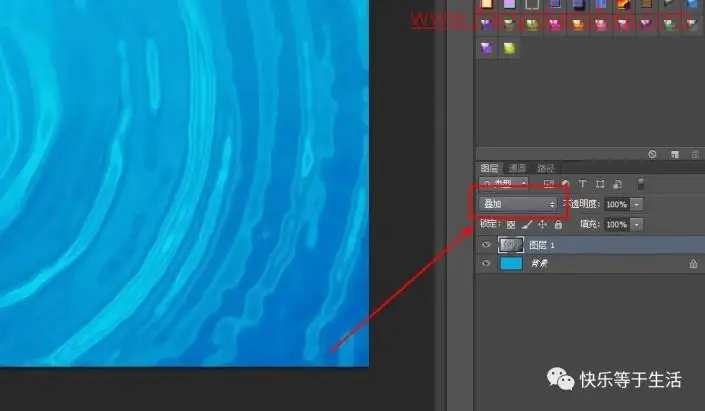Screen dimensions: 705x411
Task: Apply the orange glossy style in second row
Action: [x=578, y=24]
